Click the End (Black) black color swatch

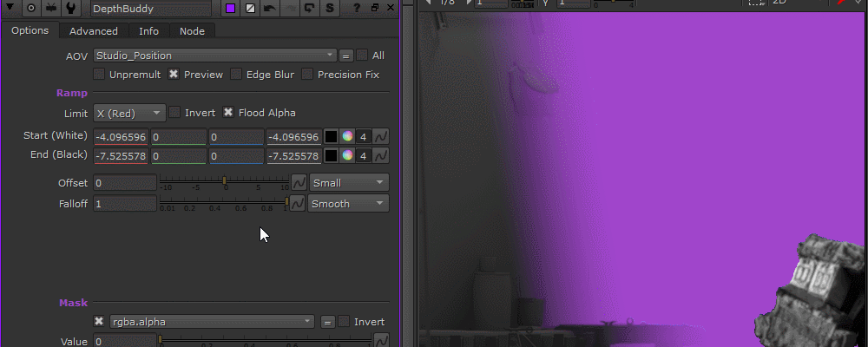331,155
